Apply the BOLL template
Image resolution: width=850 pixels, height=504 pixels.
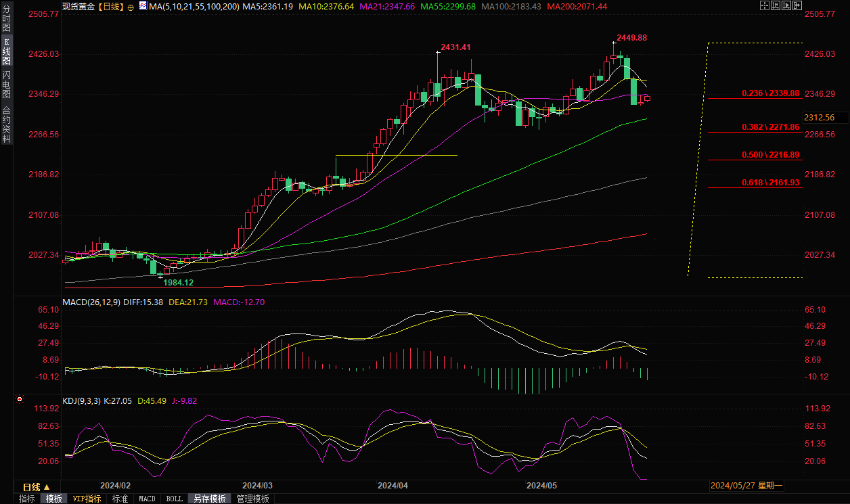[x=174, y=499]
